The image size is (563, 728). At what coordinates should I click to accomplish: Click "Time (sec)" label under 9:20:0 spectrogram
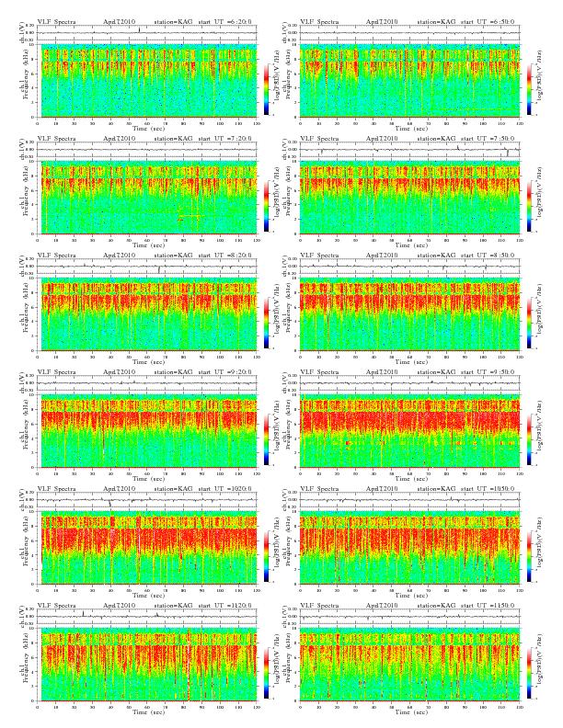(x=149, y=479)
